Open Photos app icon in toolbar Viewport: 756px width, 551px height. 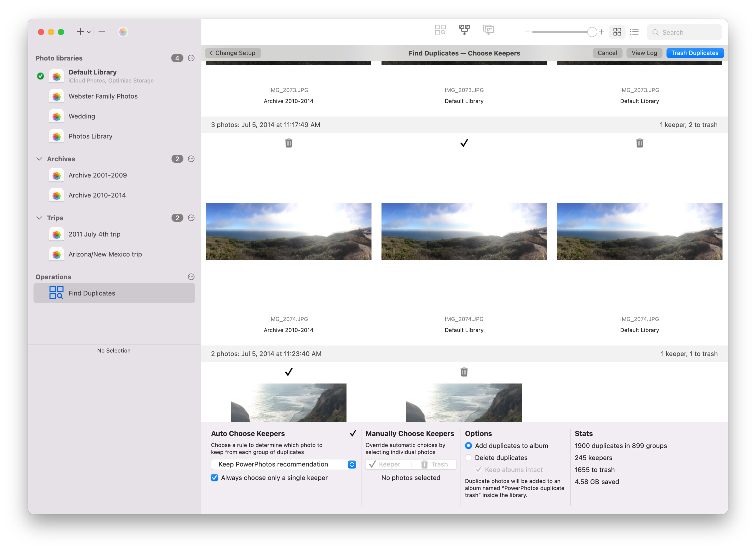coord(123,32)
